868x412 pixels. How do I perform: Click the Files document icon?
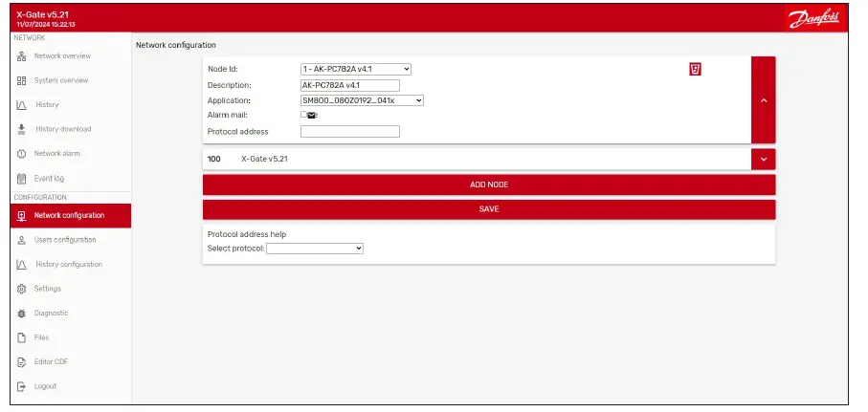point(22,337)
